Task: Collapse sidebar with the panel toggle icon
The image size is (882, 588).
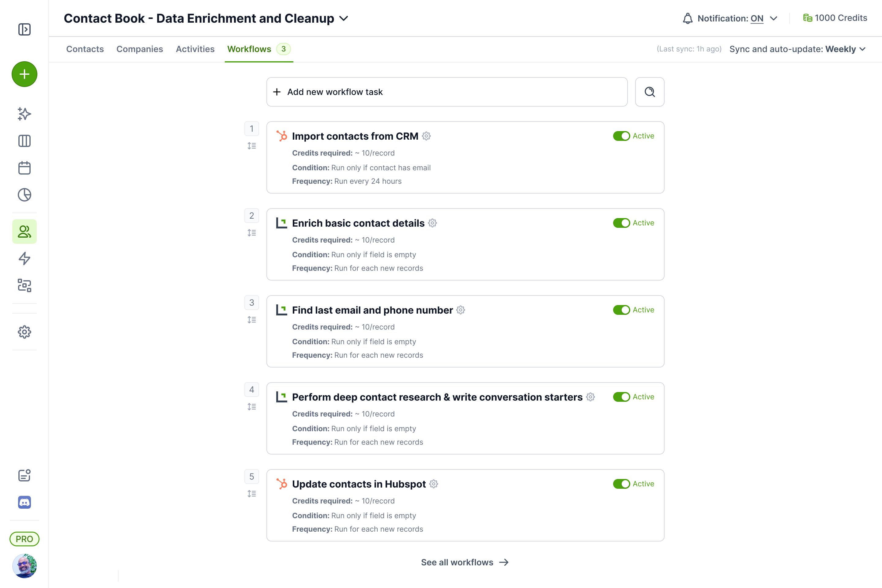Action: 24,29
